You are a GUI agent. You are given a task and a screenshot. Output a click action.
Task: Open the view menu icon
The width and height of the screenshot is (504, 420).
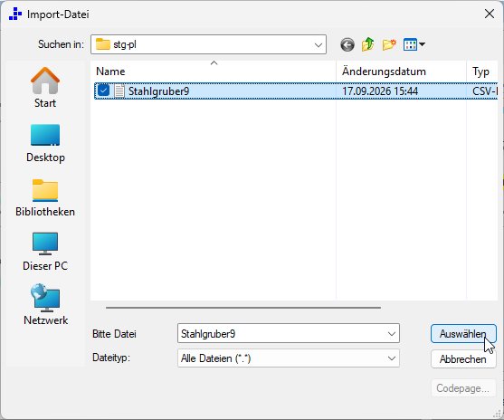414,44
